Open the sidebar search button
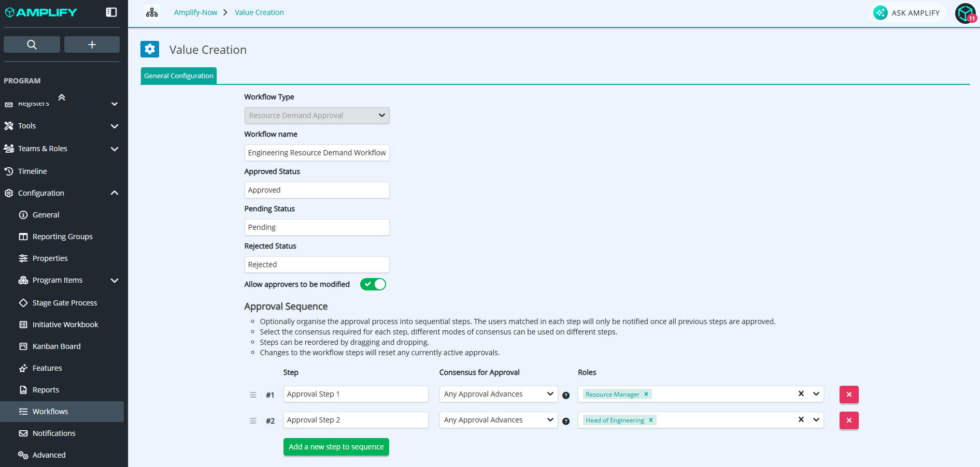Viewport: 980px width, 467px height. pyautogui.click(x=32, y=45)
